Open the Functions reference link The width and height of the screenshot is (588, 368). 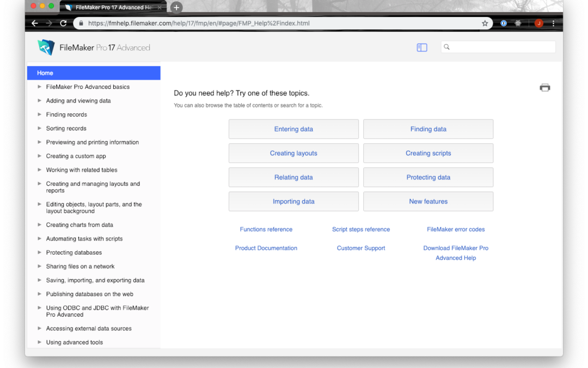tap(266, 229)
